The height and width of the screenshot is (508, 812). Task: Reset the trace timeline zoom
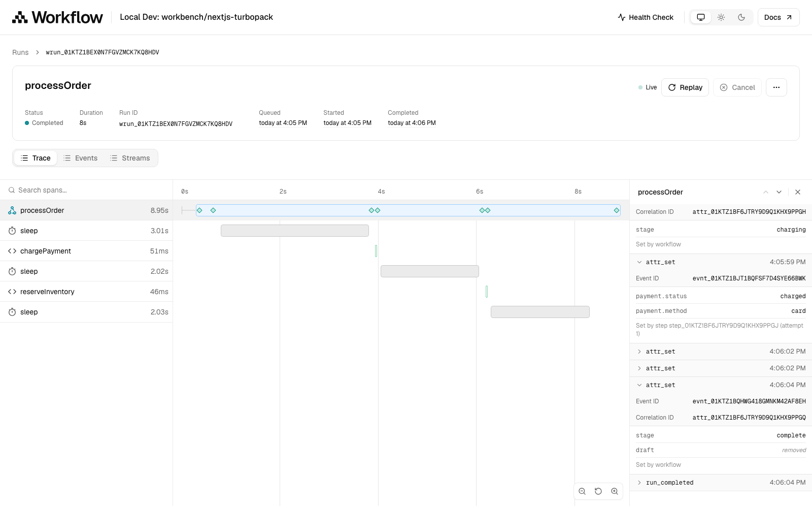pyautogui.click(x=598, y=491)
